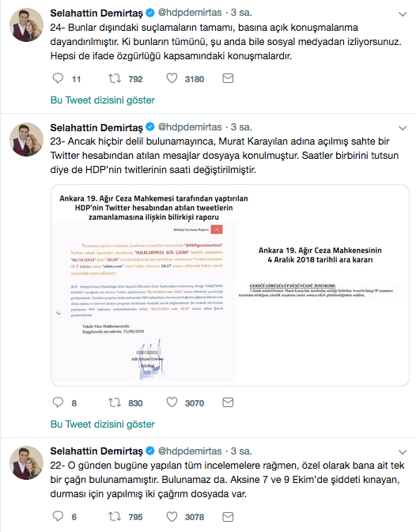Expand the more menu on tweet 23

tap(403, 128)
